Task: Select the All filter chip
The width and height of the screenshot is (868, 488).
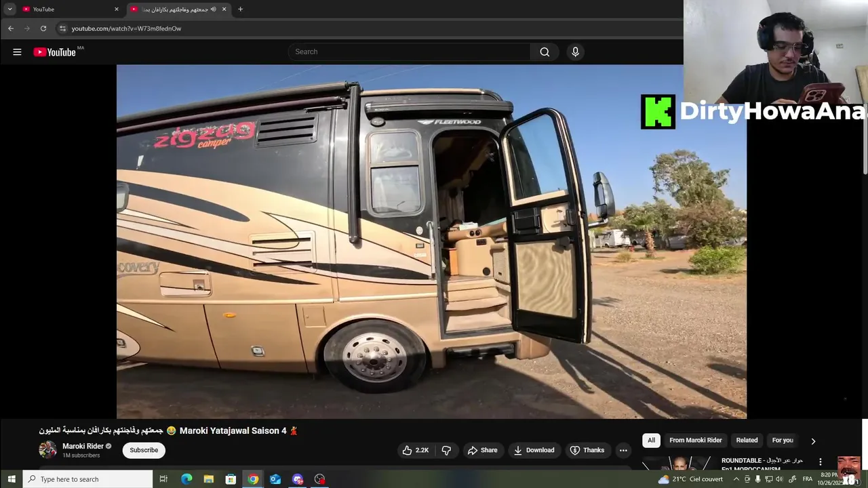Action: pos(651,440)
